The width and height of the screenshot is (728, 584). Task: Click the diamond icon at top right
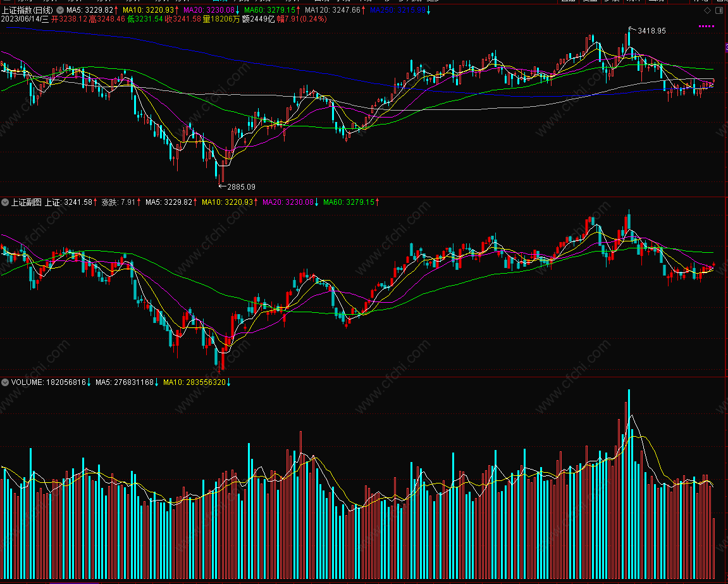(707, 10)
